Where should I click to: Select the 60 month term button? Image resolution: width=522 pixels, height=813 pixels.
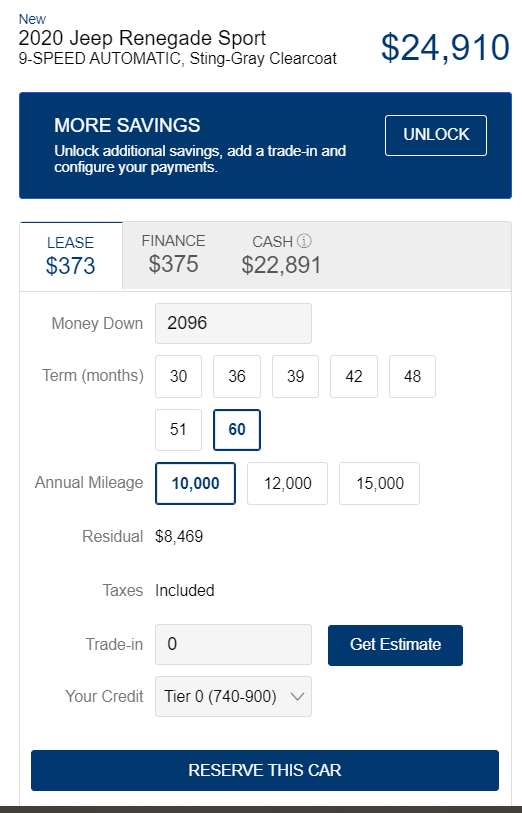pos(237,430)
